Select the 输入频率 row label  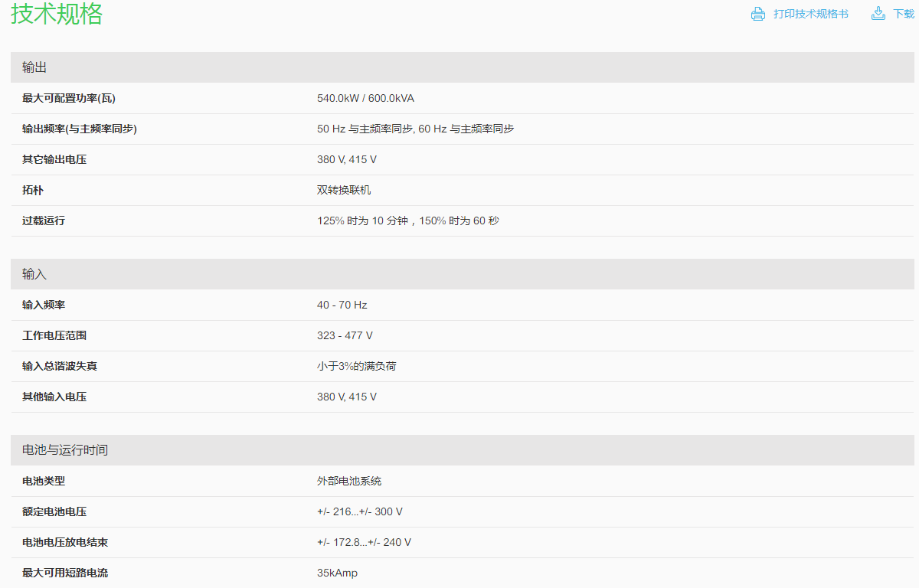(44, 305)
